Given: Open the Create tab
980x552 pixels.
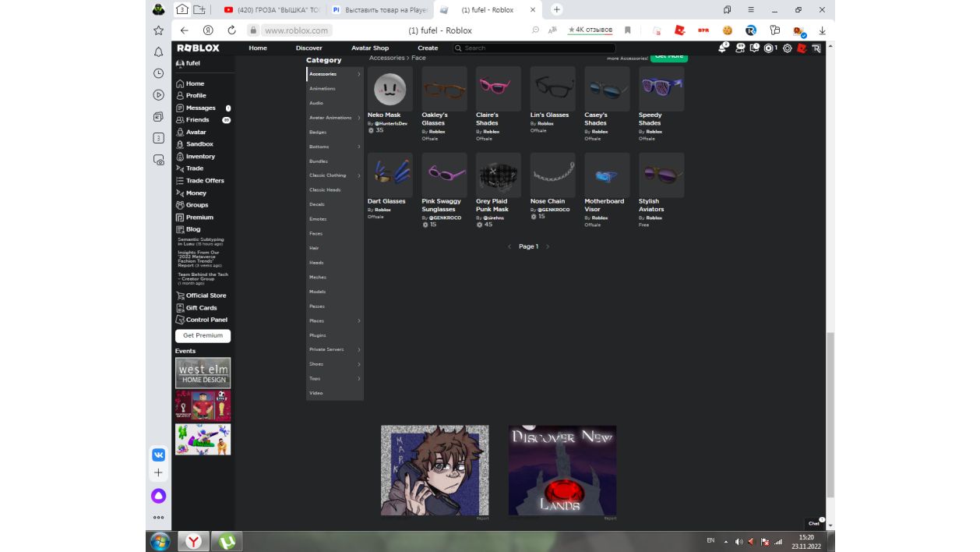Looking at the screenshot, I should click(428, 48).
